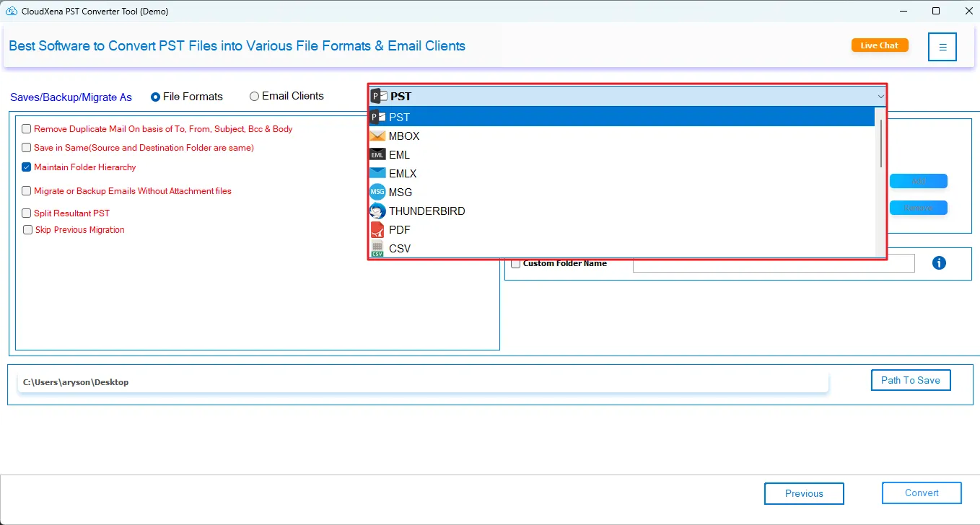Click the Path To Save button
Image resolution: width=980 pixels, height=525 pixels.
click(x=910, y=380)
